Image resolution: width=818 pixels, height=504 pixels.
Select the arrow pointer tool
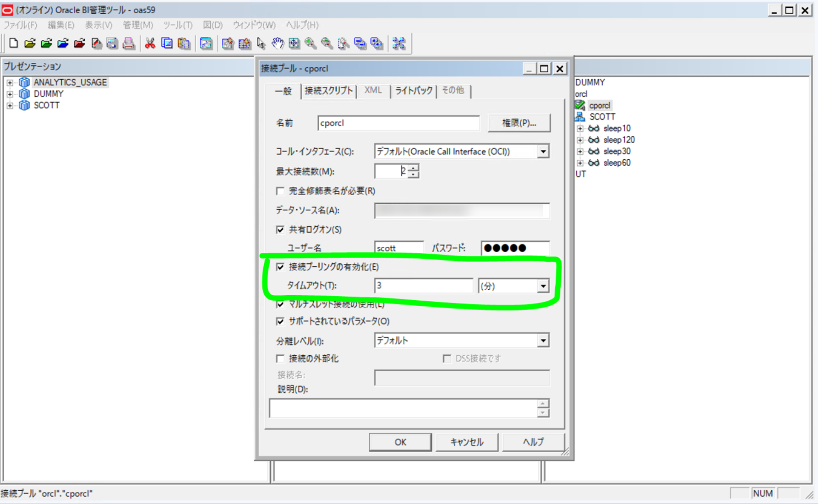[261, 43]
